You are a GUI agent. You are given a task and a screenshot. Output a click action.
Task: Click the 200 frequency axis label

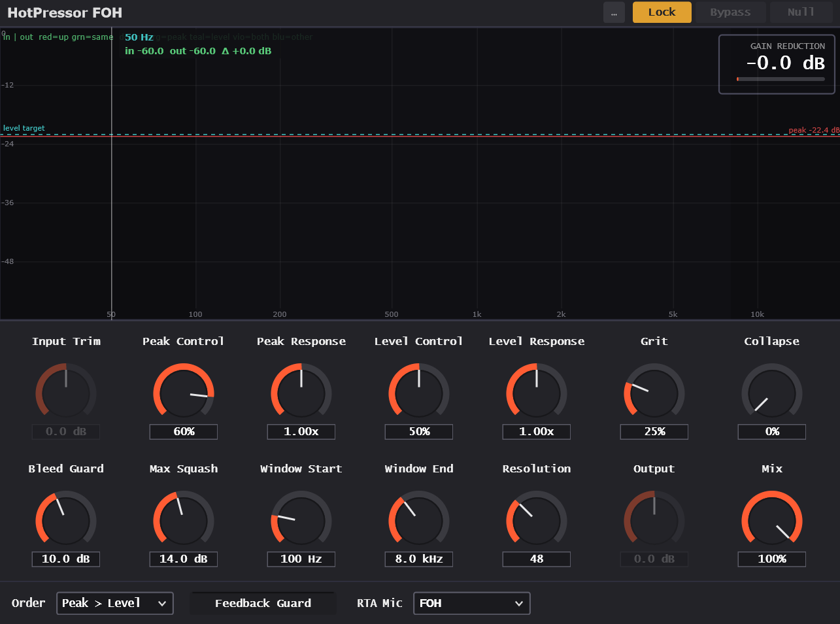tap(280, 314)
